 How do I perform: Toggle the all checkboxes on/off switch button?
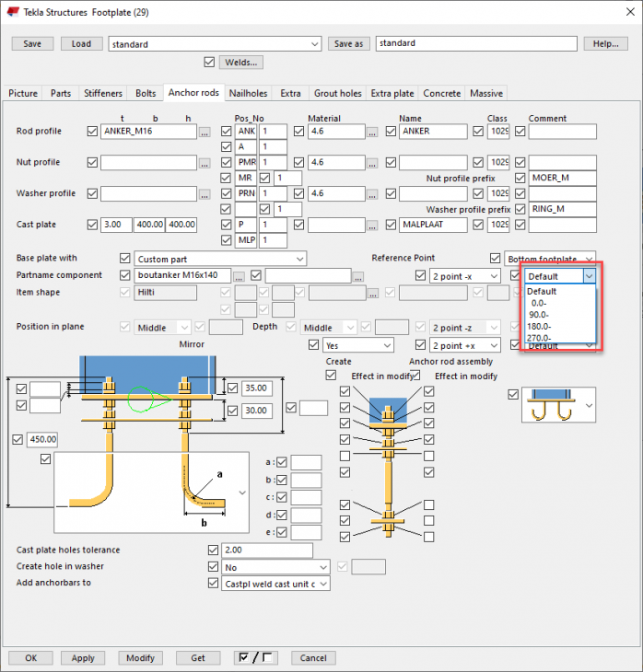(255, 657)
